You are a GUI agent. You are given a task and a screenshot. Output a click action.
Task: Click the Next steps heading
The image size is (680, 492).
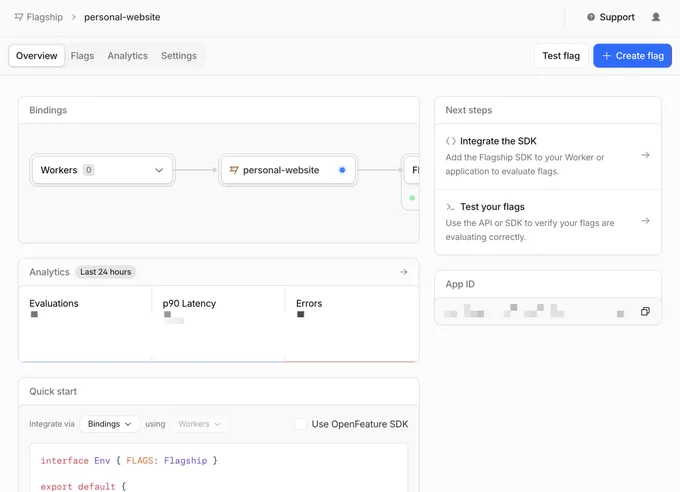click(x=469, y=110)
